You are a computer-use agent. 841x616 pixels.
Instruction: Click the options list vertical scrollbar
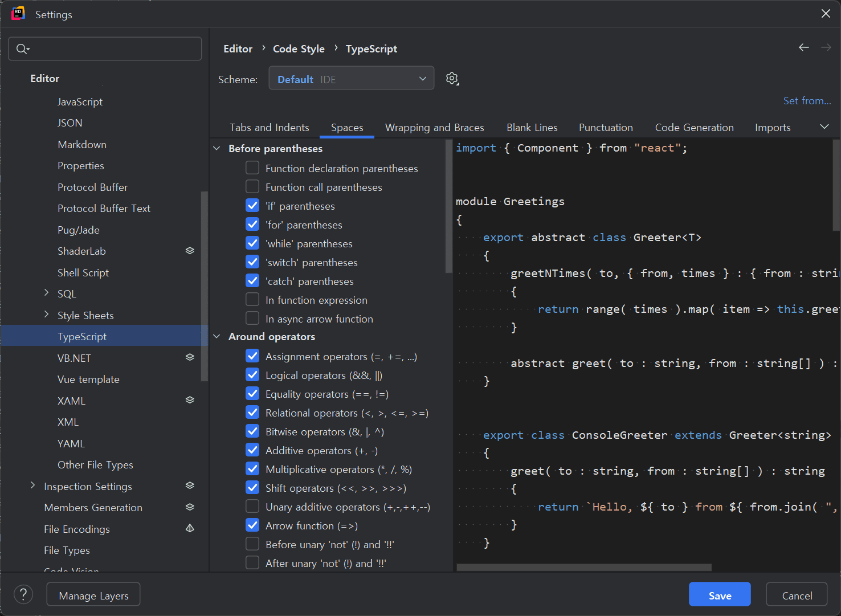pyautogui.click(x=448, y=206)
